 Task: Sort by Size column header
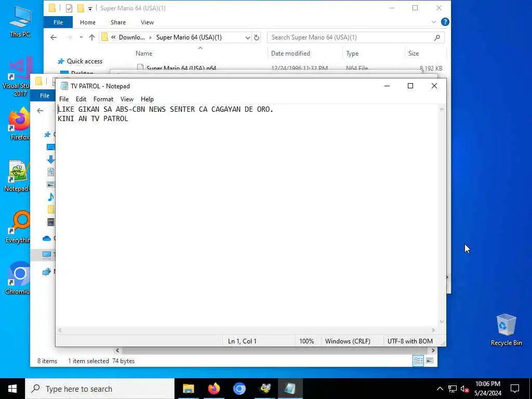(x=413, y=54)
